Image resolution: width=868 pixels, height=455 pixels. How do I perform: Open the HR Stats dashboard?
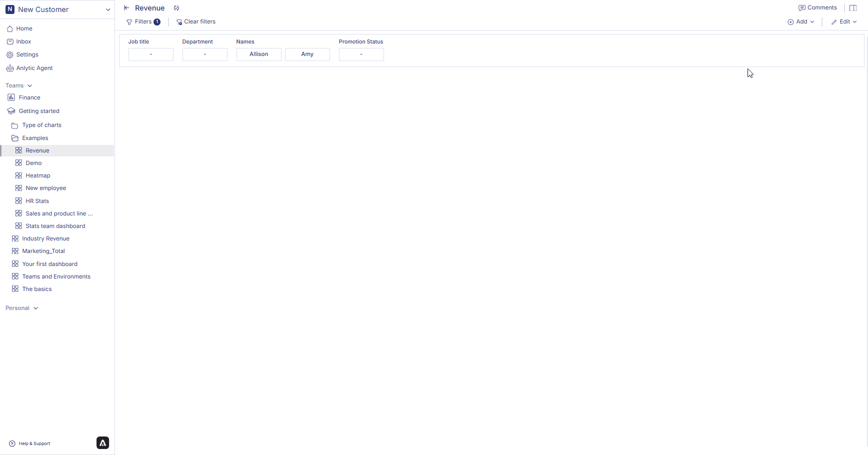[37, 201]
